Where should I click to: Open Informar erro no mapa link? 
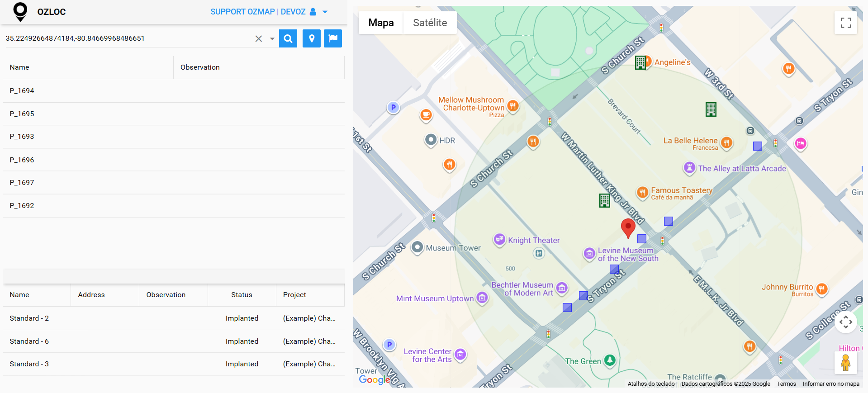[x=831, y=384]
